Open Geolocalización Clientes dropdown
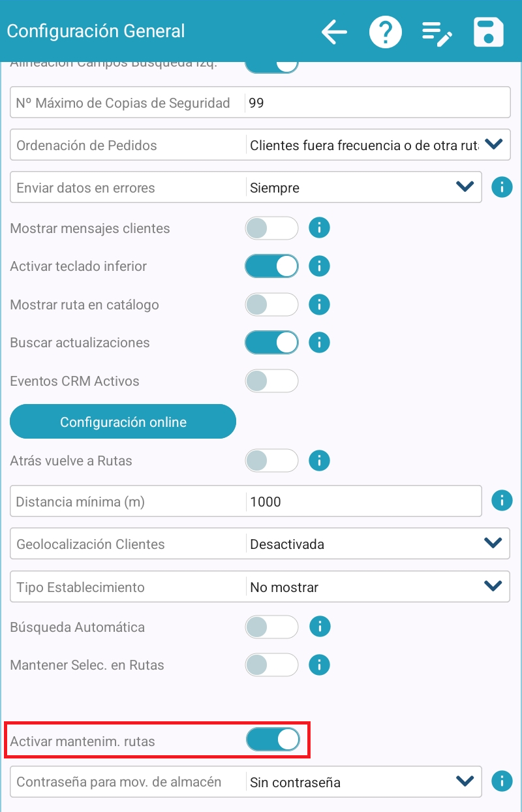The width and height of the screenshot is (522, 812). (x=493, y=543)
